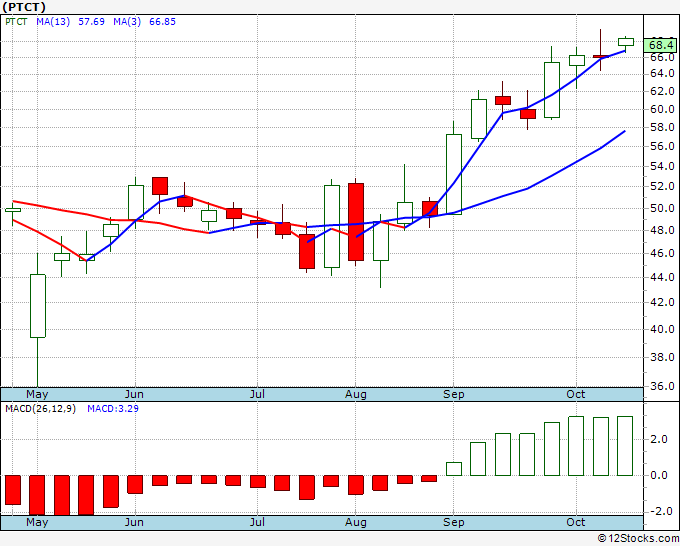Select Oct on the MACD panel's date axis

(576, 523)
